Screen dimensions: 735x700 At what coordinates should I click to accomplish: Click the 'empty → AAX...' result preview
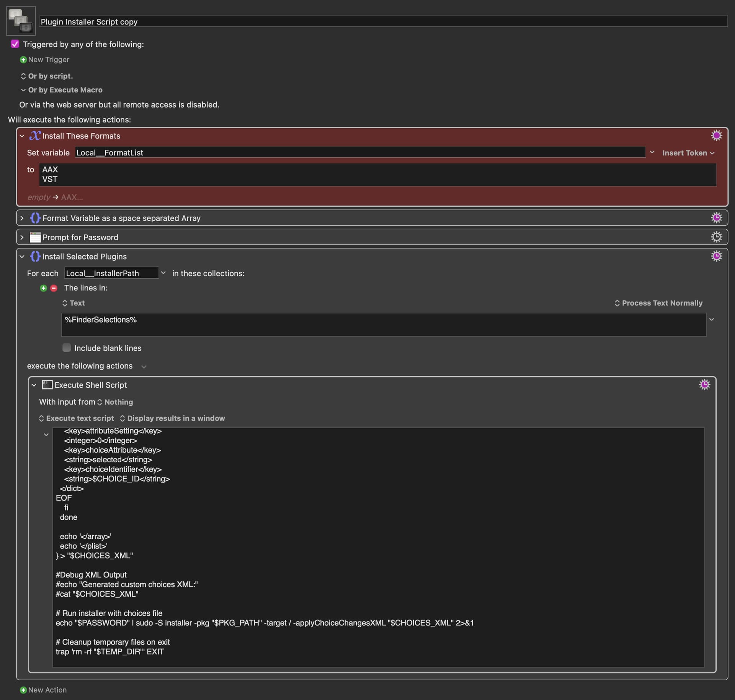tap(55, 197)
